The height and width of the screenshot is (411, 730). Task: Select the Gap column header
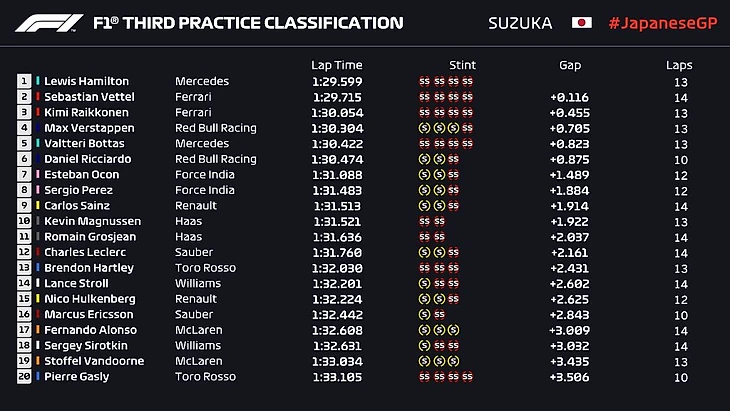tap(570, 65)
